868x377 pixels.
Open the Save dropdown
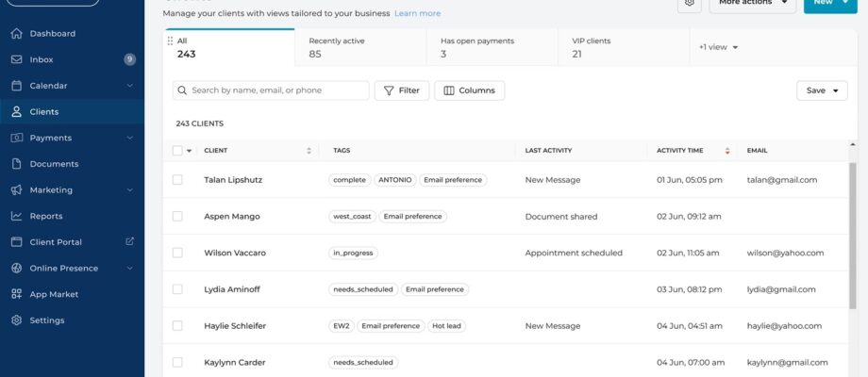coord(822,90)
